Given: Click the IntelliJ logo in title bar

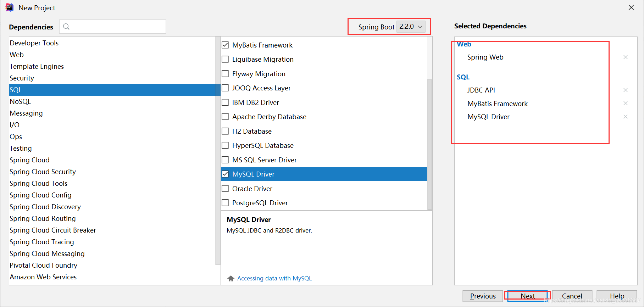Looking at the screenshot, I should click(10, 7).
